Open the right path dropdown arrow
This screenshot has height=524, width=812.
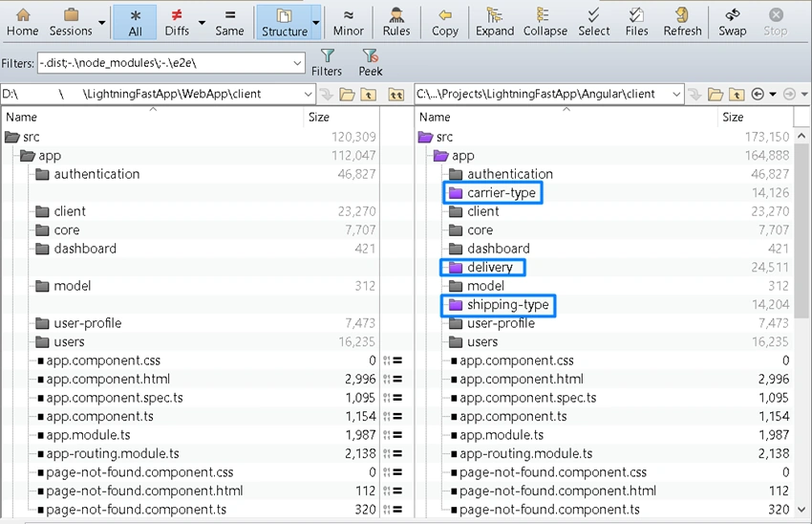(x=676, y=94)
